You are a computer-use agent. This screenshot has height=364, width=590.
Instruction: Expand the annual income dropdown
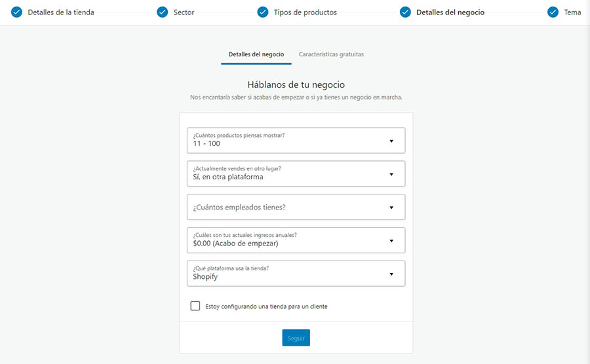coord(296,240)
